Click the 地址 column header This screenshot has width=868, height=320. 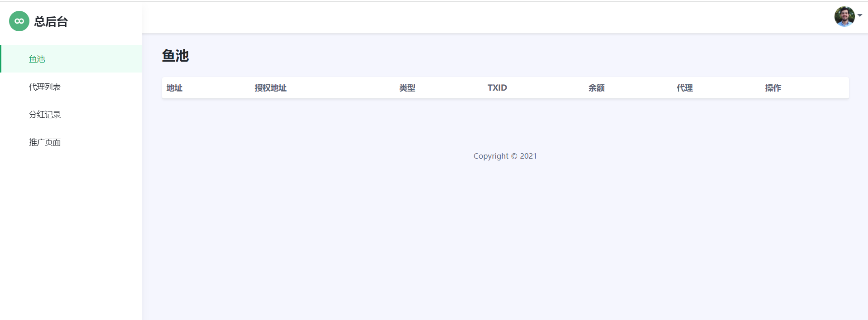click(x=174, y=88)
